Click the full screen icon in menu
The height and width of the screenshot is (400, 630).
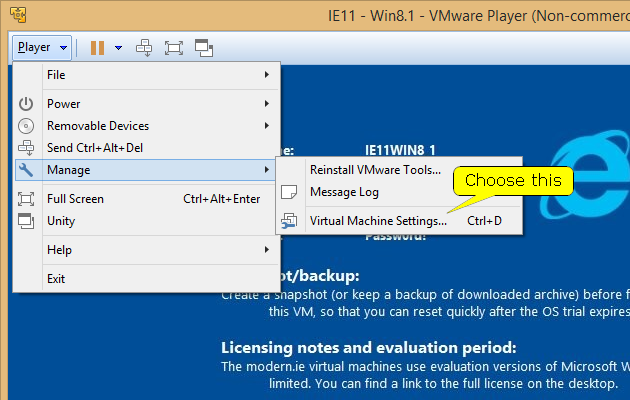(26, 199)
